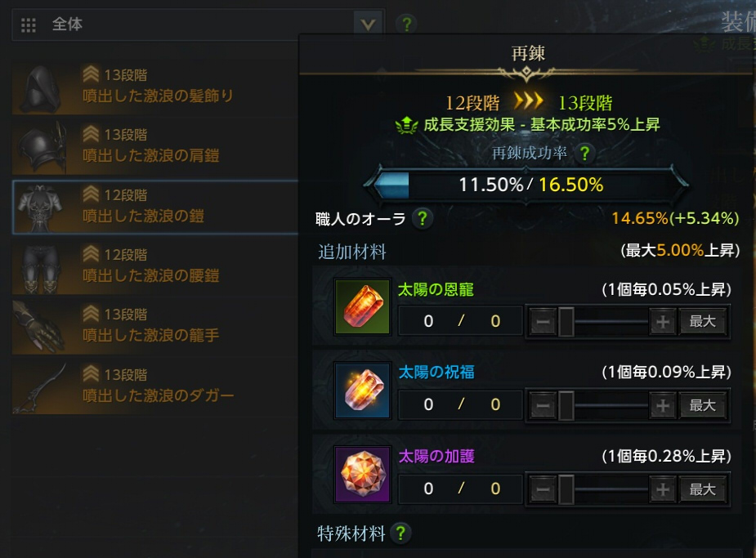Open the 全体 filter dropdown arrow

point(368,24)
